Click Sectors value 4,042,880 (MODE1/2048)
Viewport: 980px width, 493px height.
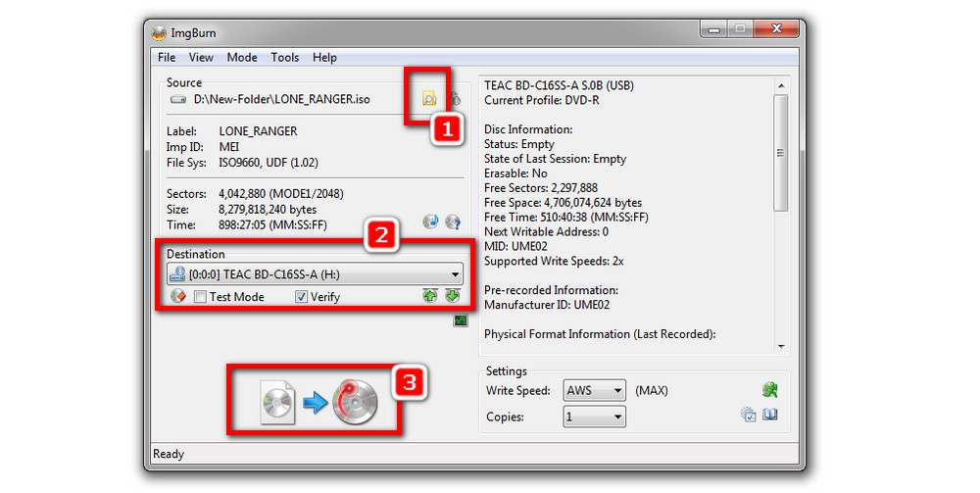(280, 194)
